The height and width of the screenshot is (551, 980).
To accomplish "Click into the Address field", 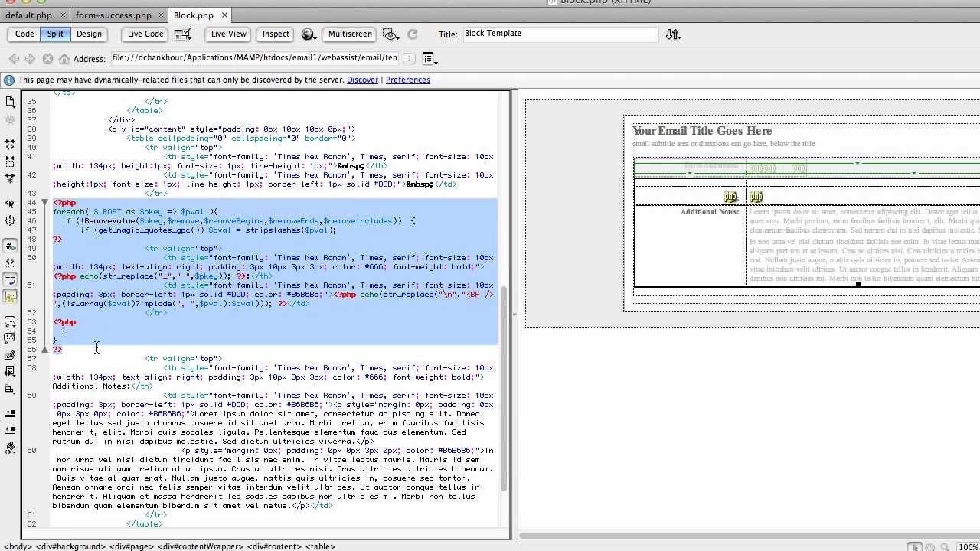I will 256,58.
